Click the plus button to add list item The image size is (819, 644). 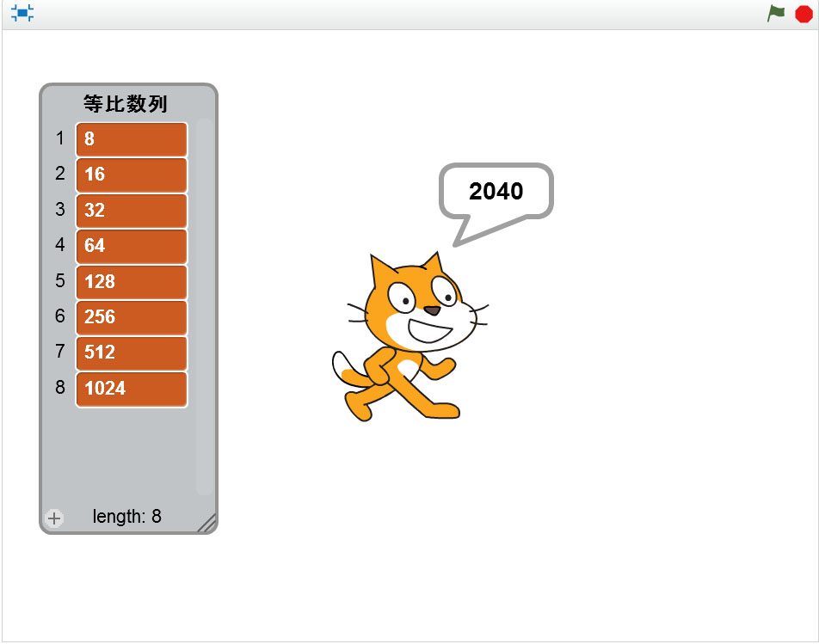[54, 518]
